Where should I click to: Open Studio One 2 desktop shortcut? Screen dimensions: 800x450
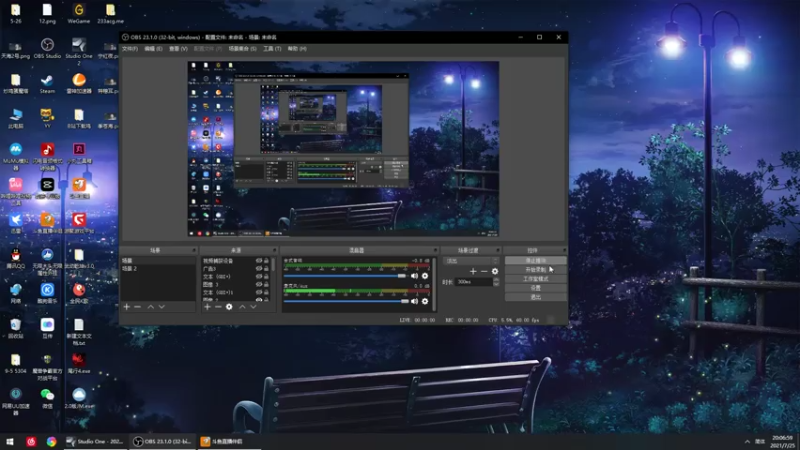point(79,52)
